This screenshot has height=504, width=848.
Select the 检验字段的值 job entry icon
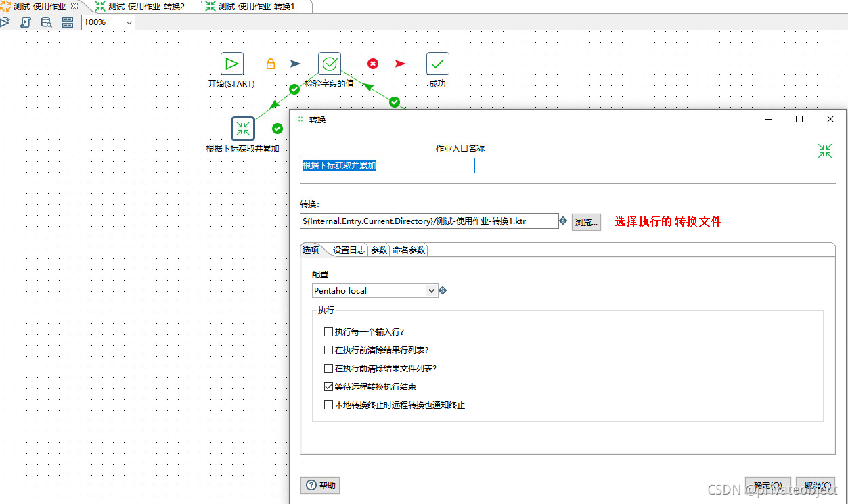pos(330,64)
